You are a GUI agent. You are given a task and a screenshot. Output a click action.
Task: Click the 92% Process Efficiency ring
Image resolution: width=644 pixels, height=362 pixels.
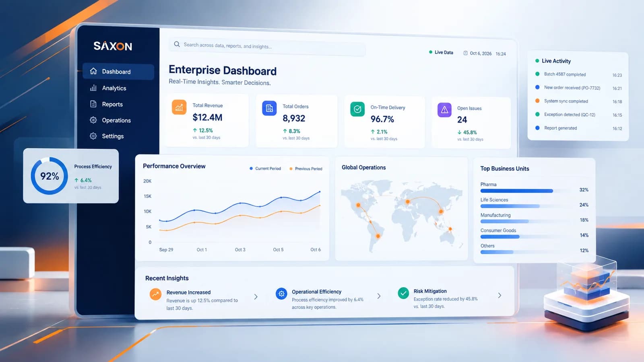[x=49, y=176]
